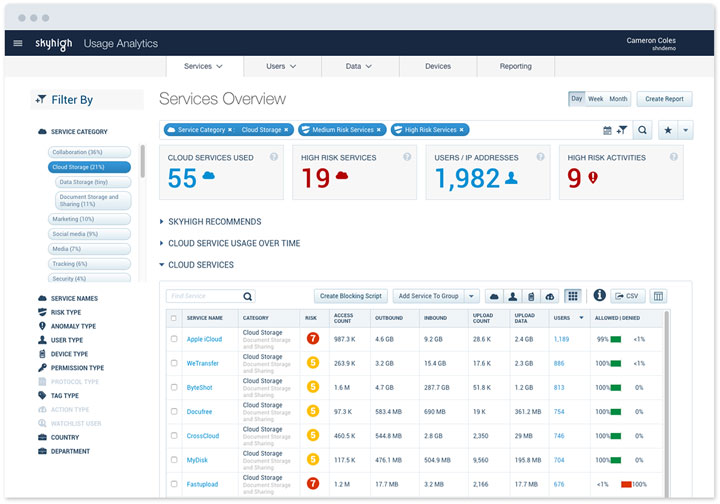Export the table using CSV button
720x504 pixels.
point(627,296)
